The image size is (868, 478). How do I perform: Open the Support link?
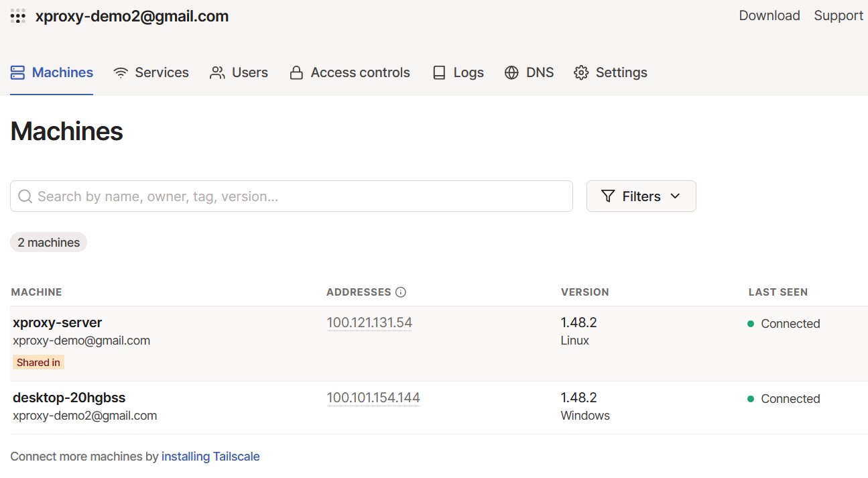click(x=839, y=15)
